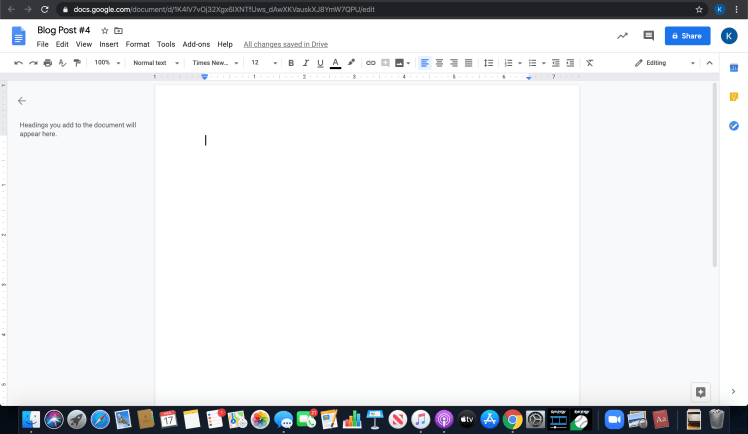This screenshot has width=748, height=434.
Task: Click the blue Share button
Action: tap(687, 36)
